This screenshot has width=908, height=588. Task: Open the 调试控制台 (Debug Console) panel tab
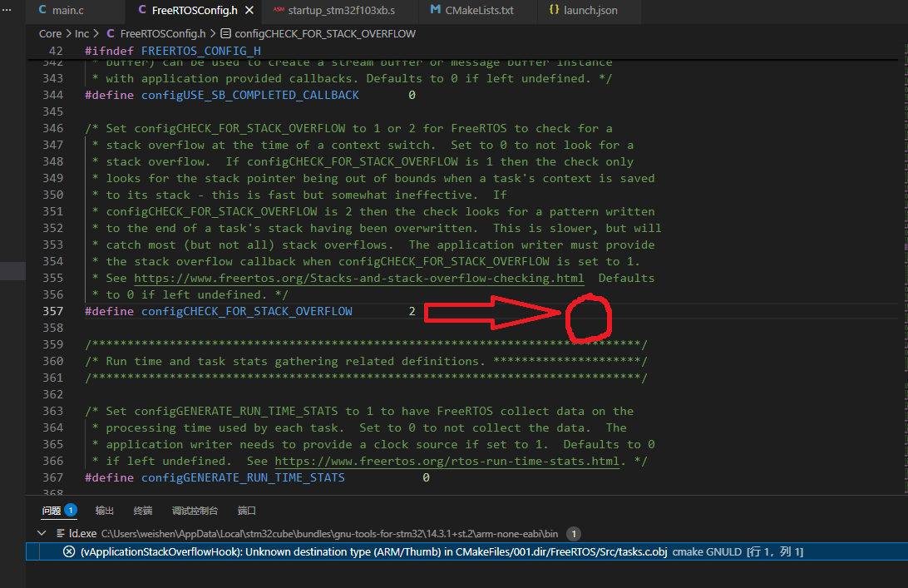pyautogui.click(x=195, y=511)
